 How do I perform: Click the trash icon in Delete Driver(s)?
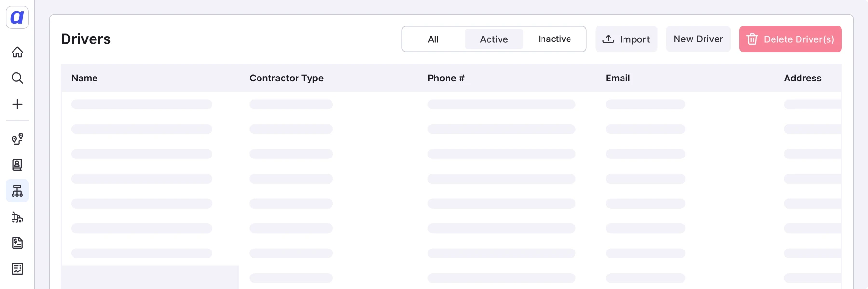pos(752,39)
